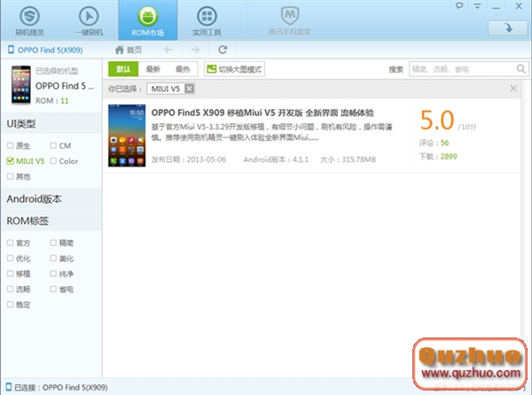
Task: Click the 发布日期: 2013-05-06 text
Action: click(x=189, y=159)
